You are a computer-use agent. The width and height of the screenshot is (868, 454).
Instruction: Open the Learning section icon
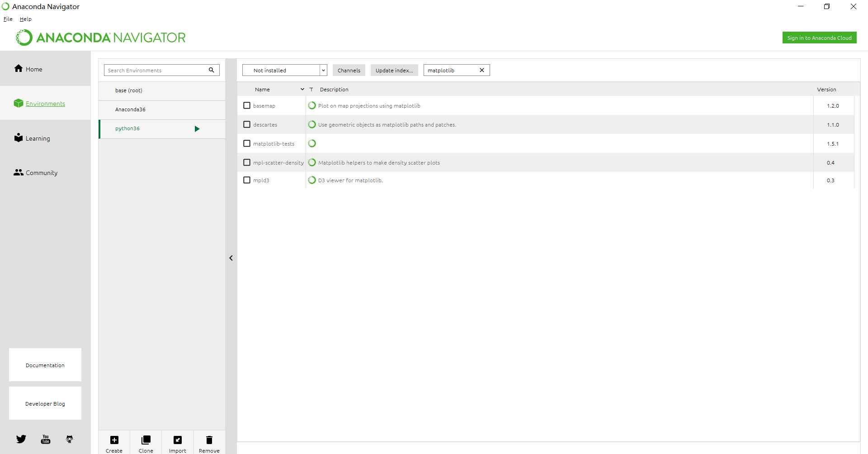tap(19, 137)
